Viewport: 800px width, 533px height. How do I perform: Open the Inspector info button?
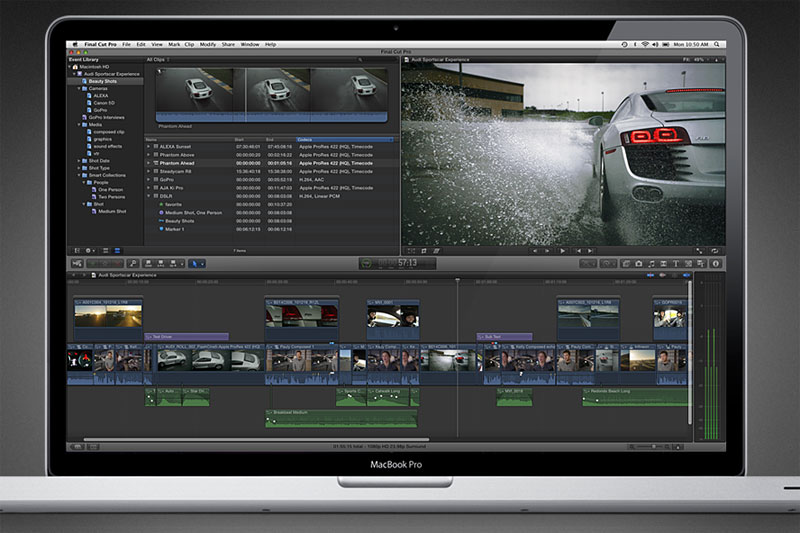pyautogui.click(x=715, y=264)
